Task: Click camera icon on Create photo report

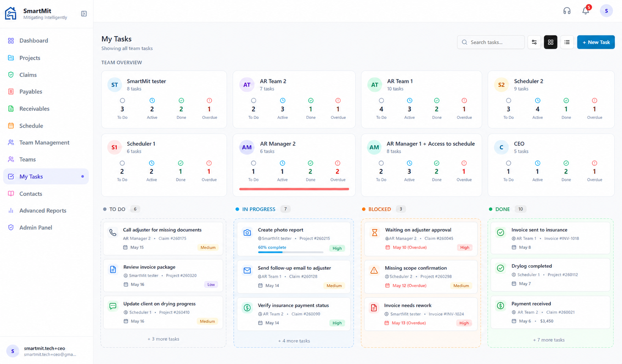Action: pos(247,232)
